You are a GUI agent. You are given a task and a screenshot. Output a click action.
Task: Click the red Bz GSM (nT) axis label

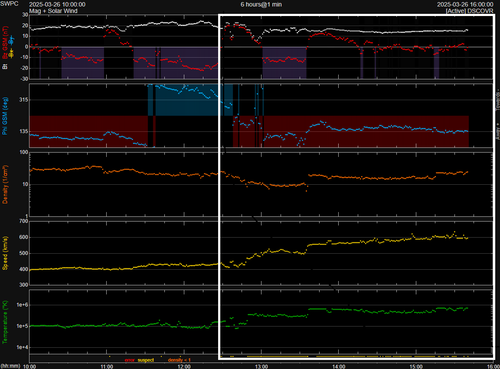5,43
